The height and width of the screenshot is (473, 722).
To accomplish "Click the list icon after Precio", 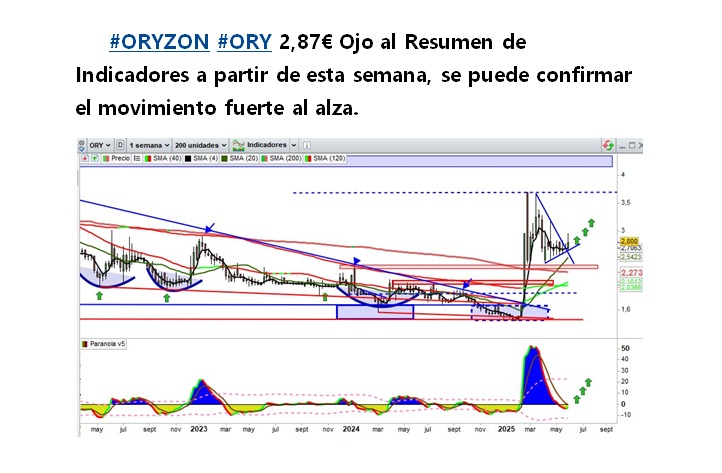I will (137, 158).
